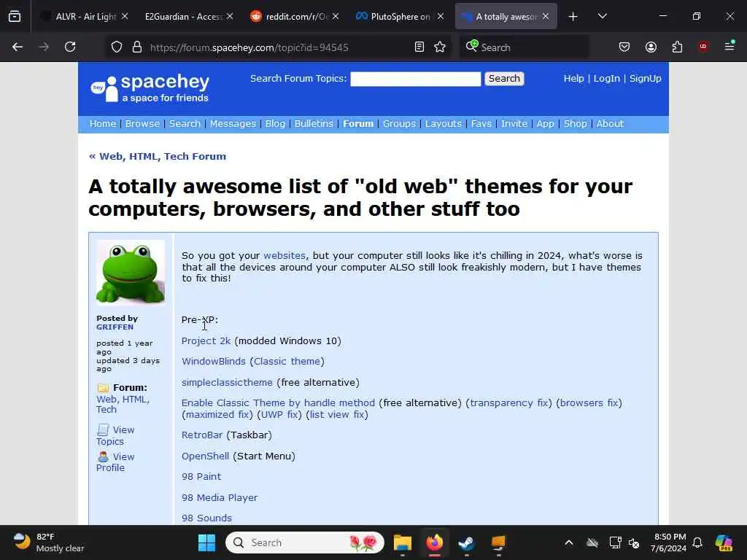Open Browse in the nav bar
Screen dimensions: 747x560
pos(142,123)
